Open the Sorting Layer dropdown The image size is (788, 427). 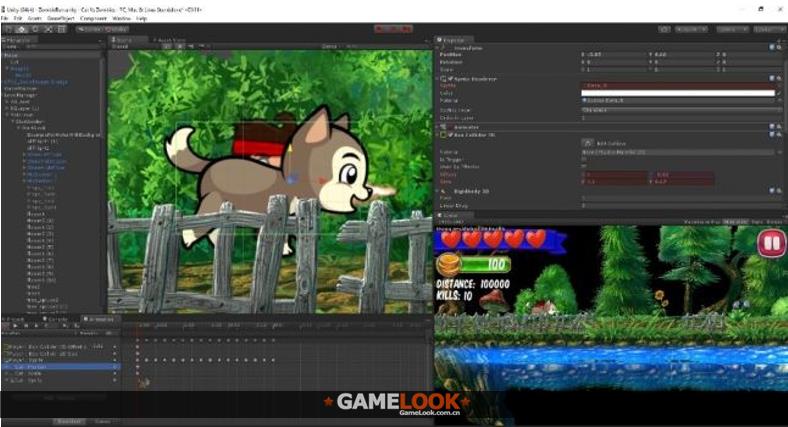682,110
